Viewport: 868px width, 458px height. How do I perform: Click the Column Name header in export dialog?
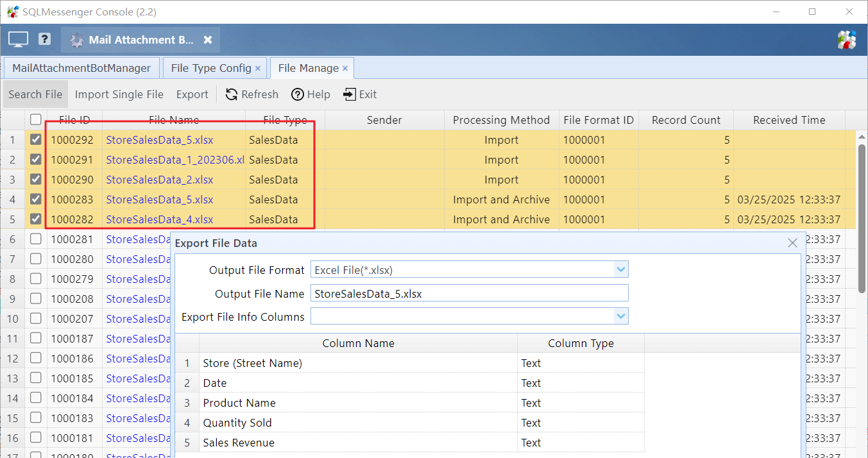tap(358, 343)
